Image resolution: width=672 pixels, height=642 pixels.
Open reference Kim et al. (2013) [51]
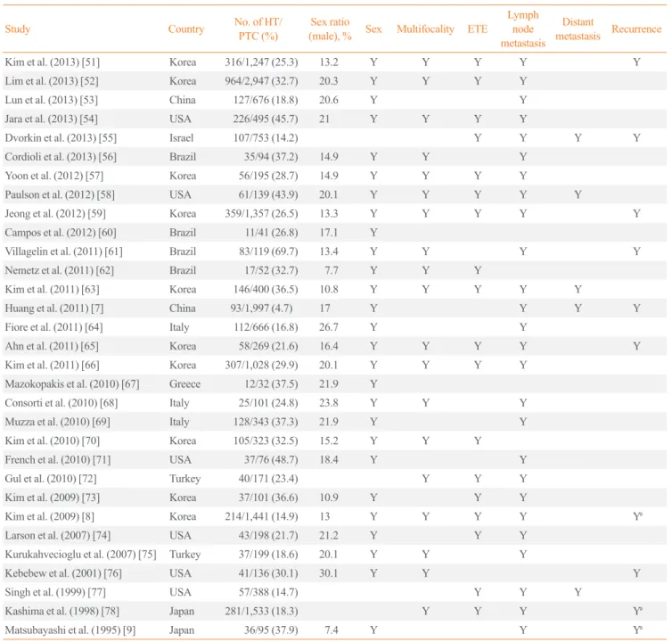[x=53, y=62]
